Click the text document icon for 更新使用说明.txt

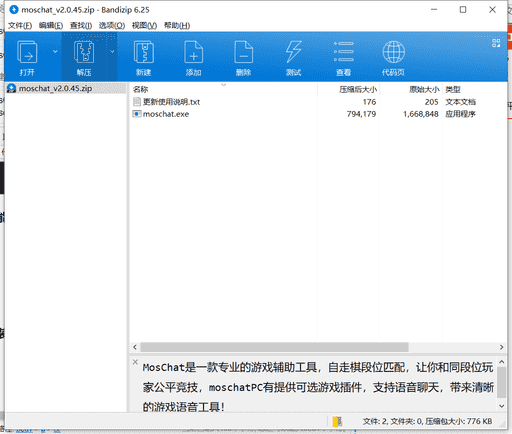[137, 102]
